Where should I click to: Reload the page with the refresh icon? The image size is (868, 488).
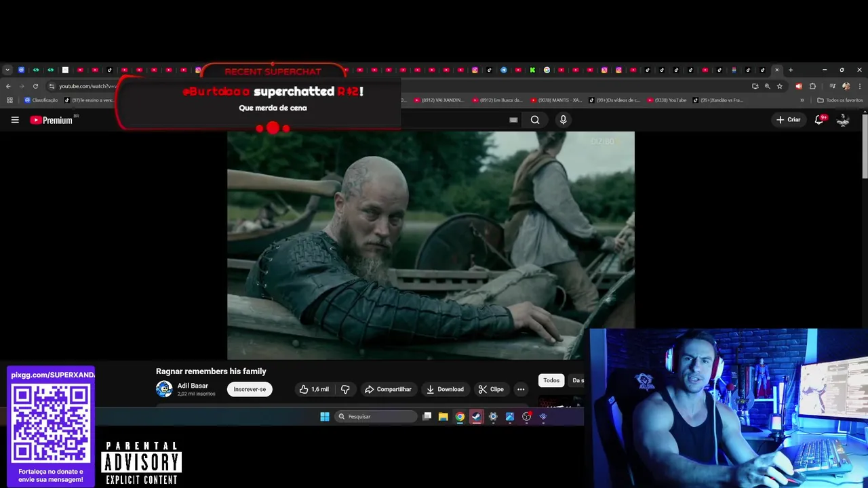coord(35,86)
